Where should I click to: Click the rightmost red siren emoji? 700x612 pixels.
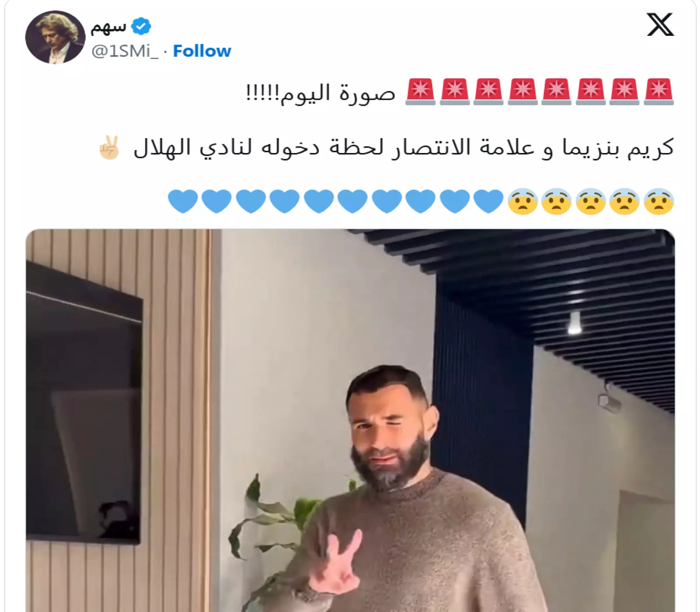coord(659,92)
